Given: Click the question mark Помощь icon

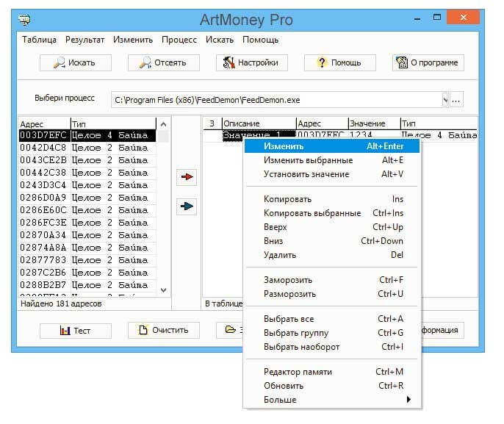Looking at the screenshot, I should (x=322, y=62).
